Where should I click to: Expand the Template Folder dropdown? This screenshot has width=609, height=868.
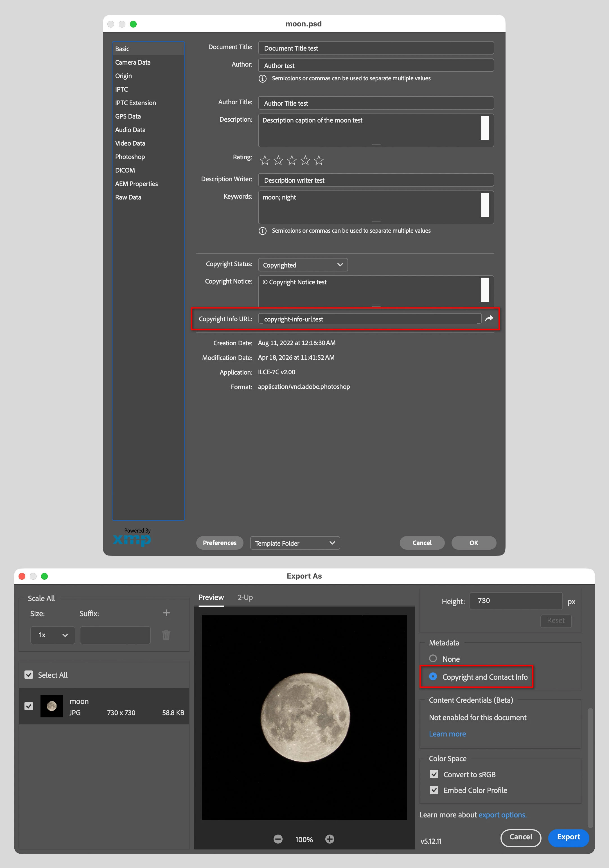point(295,543)
